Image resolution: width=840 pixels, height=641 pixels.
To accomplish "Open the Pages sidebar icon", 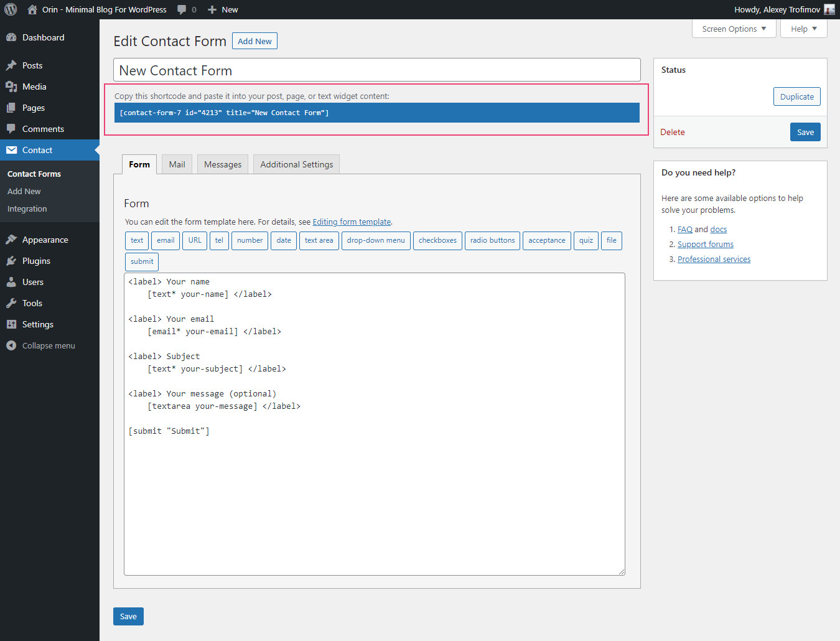I will (x=12, y=108).
